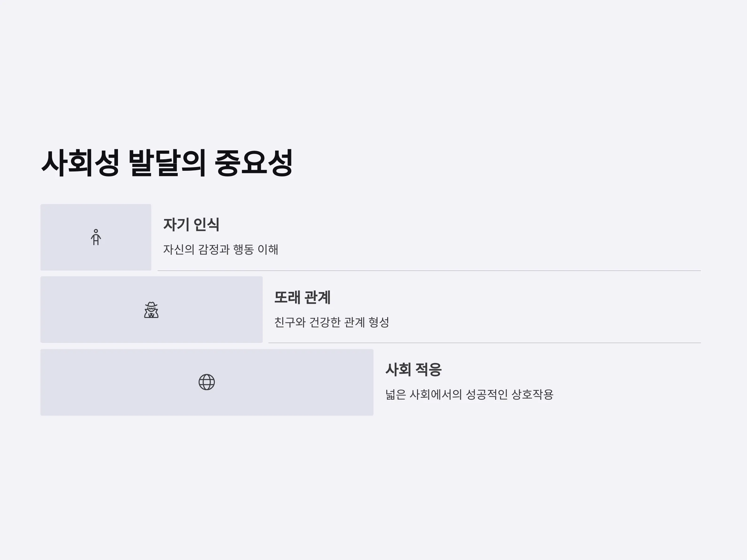Click the divider line under '또래 관계' section
The image size is (747, 560).
click(485, 343)
